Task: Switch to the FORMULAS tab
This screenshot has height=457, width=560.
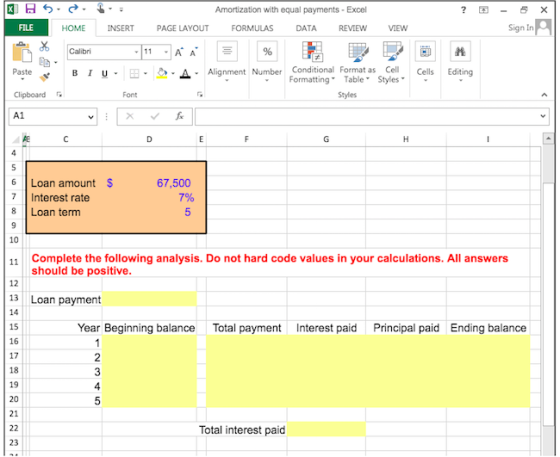Action: coord(252,28)
